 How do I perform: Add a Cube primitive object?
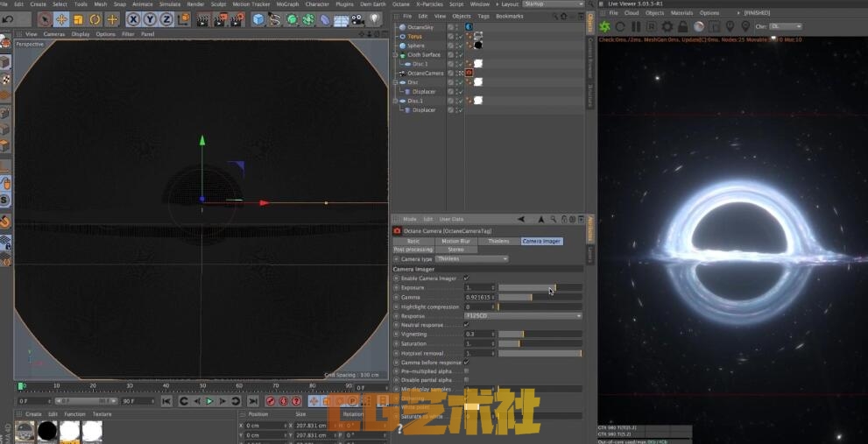click(x=258, y=20)
